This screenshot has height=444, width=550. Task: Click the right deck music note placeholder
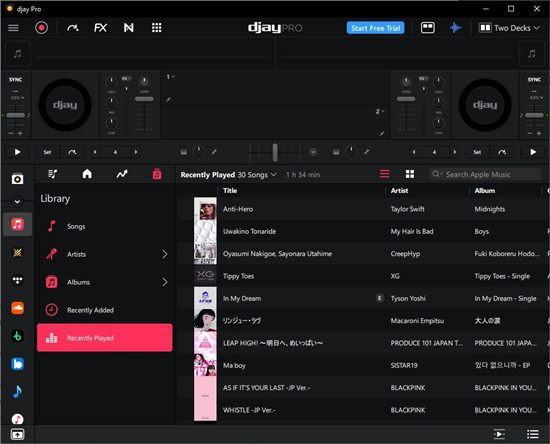point(532,54)
